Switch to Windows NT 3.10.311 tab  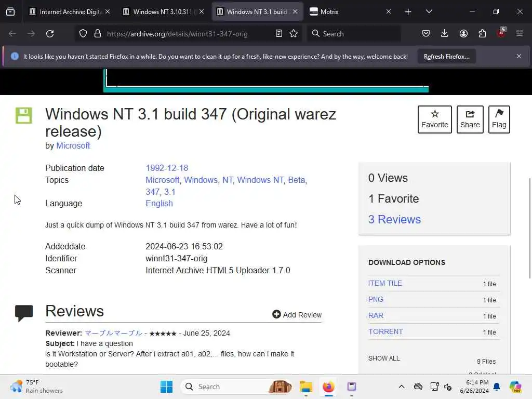[163, 12]
